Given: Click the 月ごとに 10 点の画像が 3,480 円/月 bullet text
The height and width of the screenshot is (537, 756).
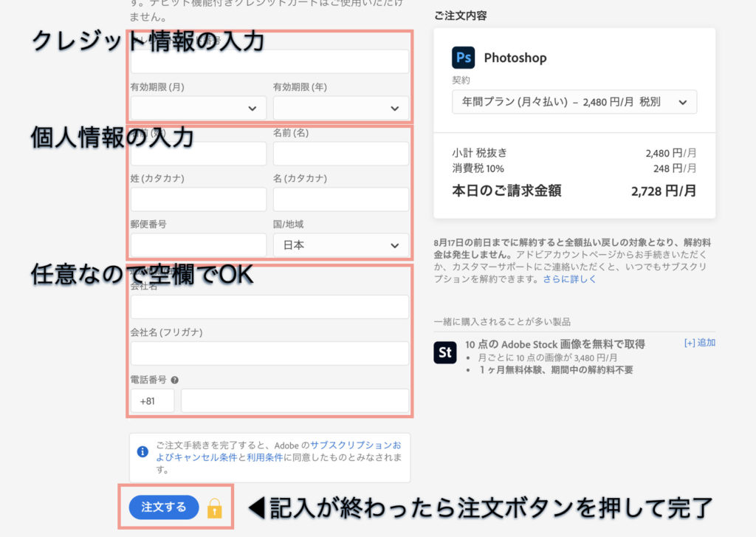Looking at the screenshot, I should coord(547,358).
